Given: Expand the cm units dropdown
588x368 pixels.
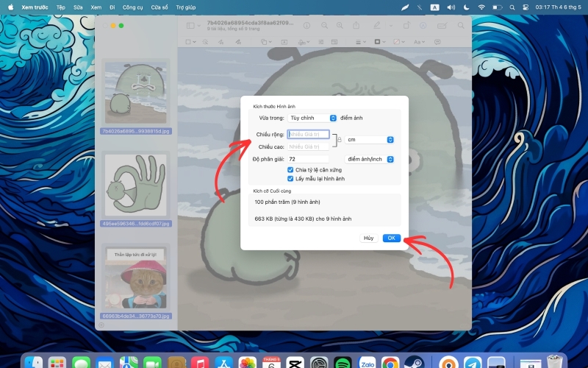Looking at the screenshot, I should [369, 140].
